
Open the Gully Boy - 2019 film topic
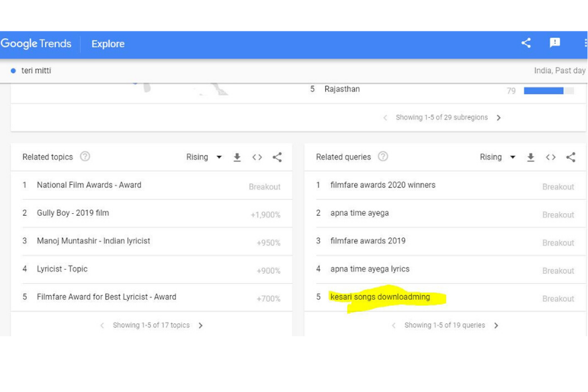pyautogui.click(x=73, y=213)
